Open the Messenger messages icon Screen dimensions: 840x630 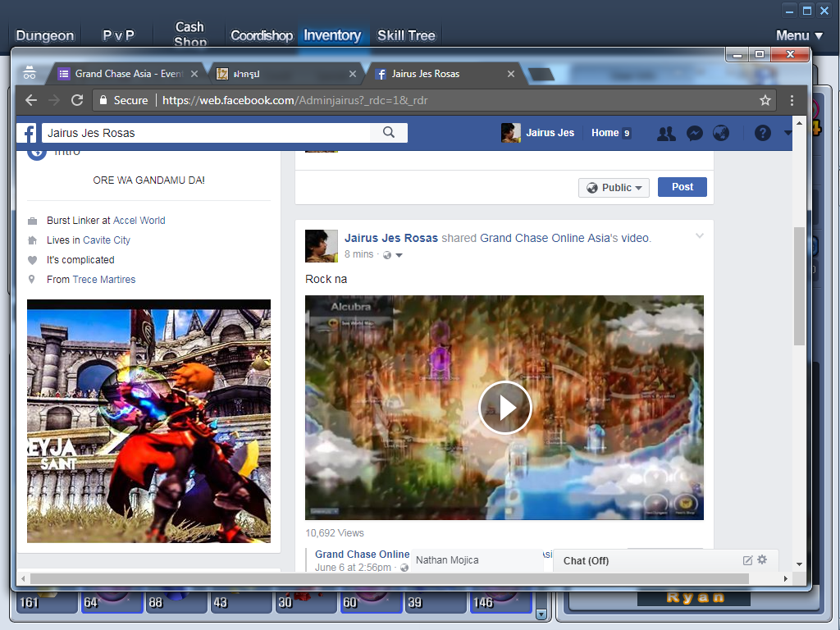click(x=695, y=133)
